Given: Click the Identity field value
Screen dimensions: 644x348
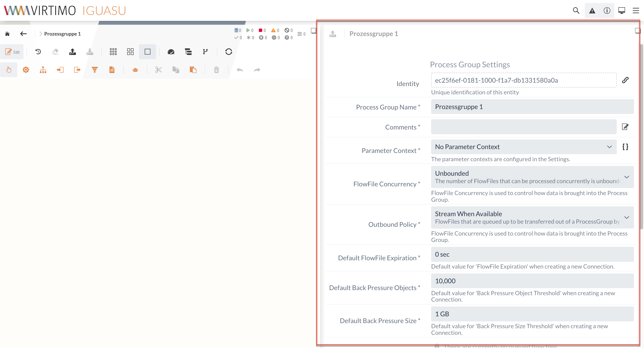Looking at the screenshot, I should (524, 80).
